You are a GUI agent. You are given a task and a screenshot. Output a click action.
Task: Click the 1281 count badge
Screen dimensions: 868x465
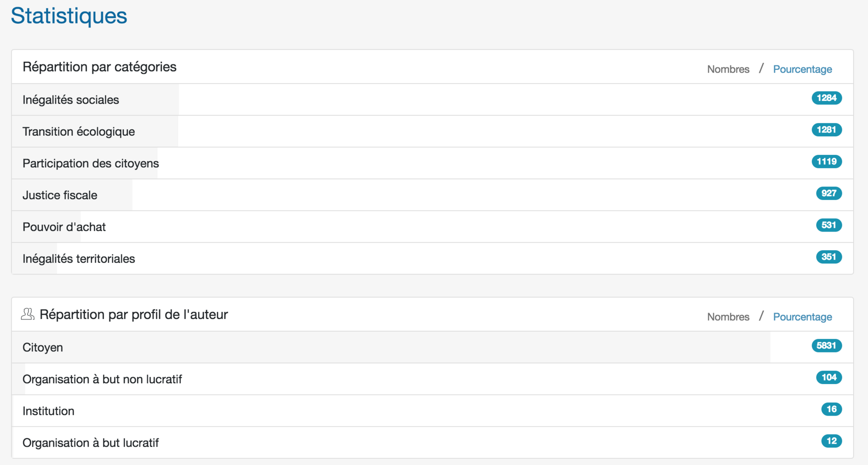click(827, 130)
